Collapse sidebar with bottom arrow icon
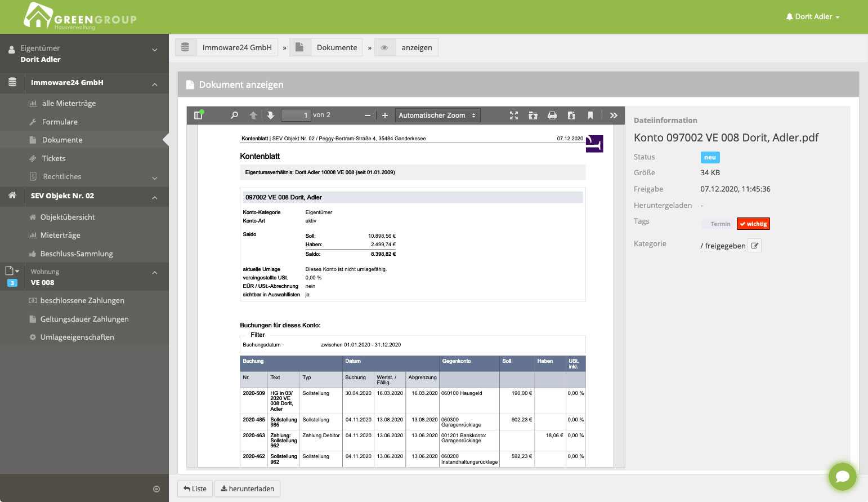This screenshot has height=502, width=868. [x=156, y=489]
